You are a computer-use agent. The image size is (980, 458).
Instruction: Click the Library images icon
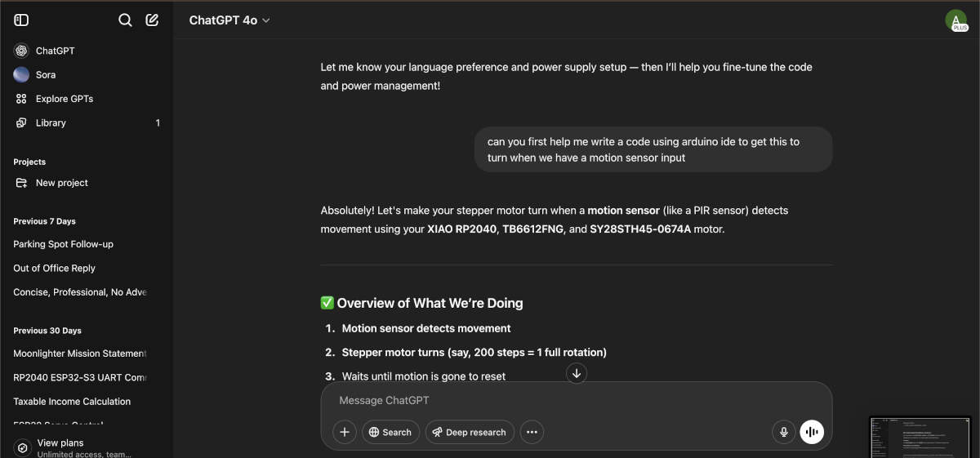[21, 122]
